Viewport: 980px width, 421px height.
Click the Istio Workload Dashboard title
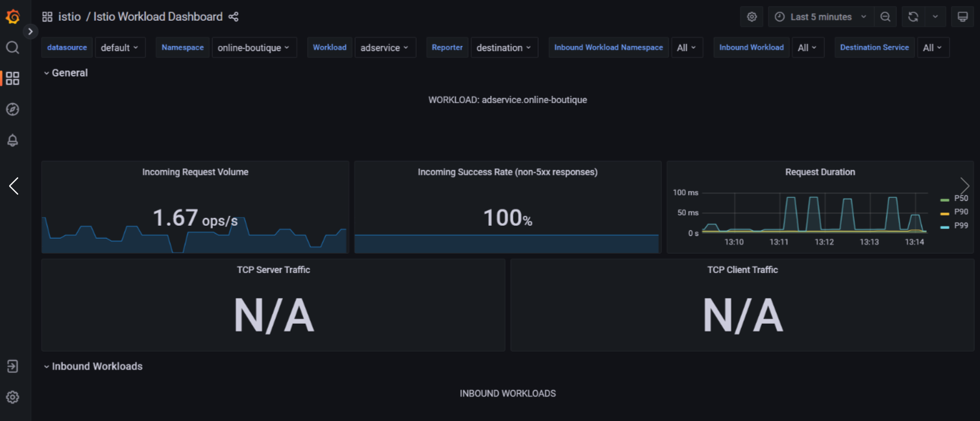click(x=158, y=17)
